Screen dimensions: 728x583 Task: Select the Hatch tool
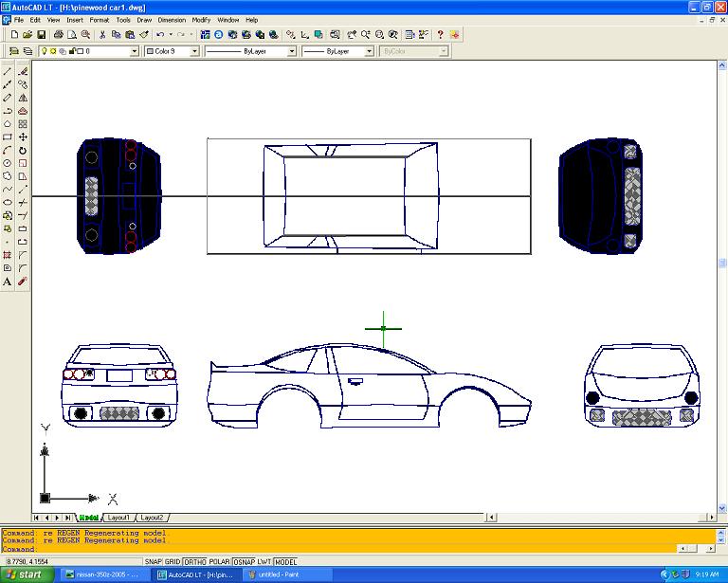(8, 255)
